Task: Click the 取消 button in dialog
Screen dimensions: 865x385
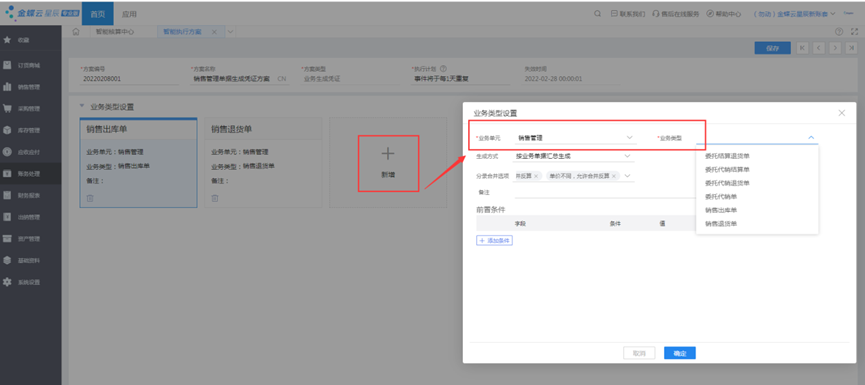Action: [639, 353]
